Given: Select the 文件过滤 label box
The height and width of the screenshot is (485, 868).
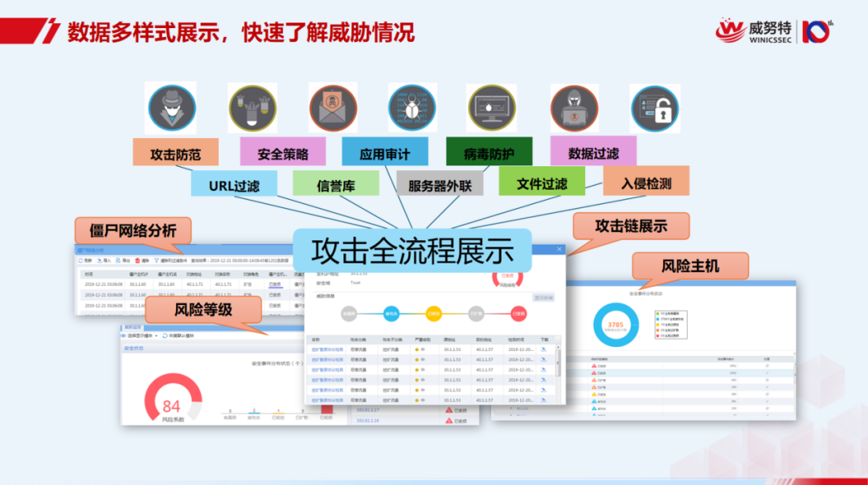Looking at the screenshot, I should point(542,181).
